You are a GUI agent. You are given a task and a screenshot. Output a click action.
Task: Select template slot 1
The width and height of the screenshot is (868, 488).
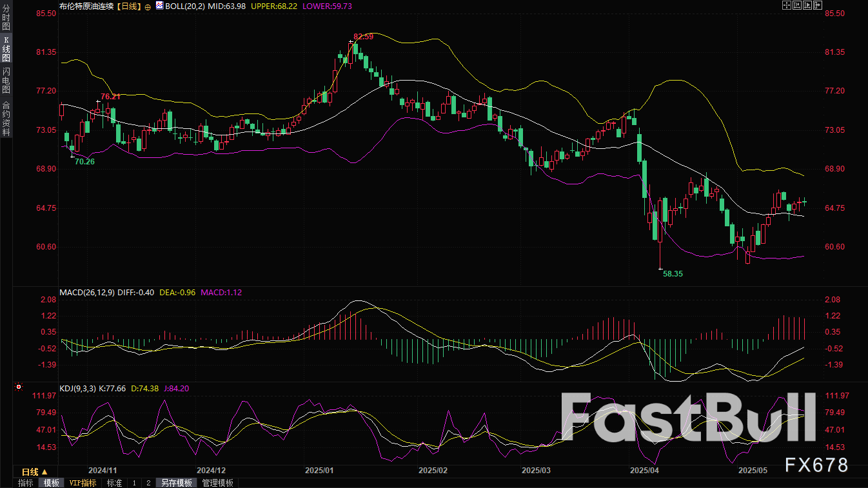pyautogui.click(x=134, y=483)
